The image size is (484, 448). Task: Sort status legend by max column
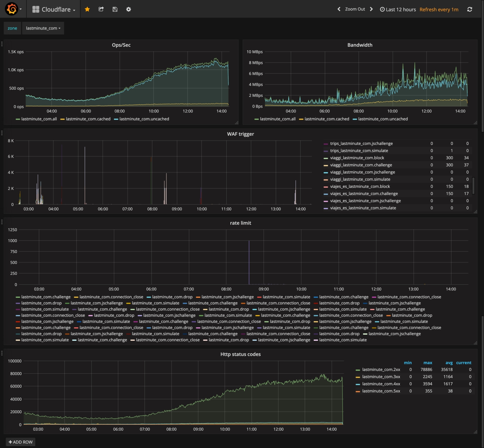[428, 363]
